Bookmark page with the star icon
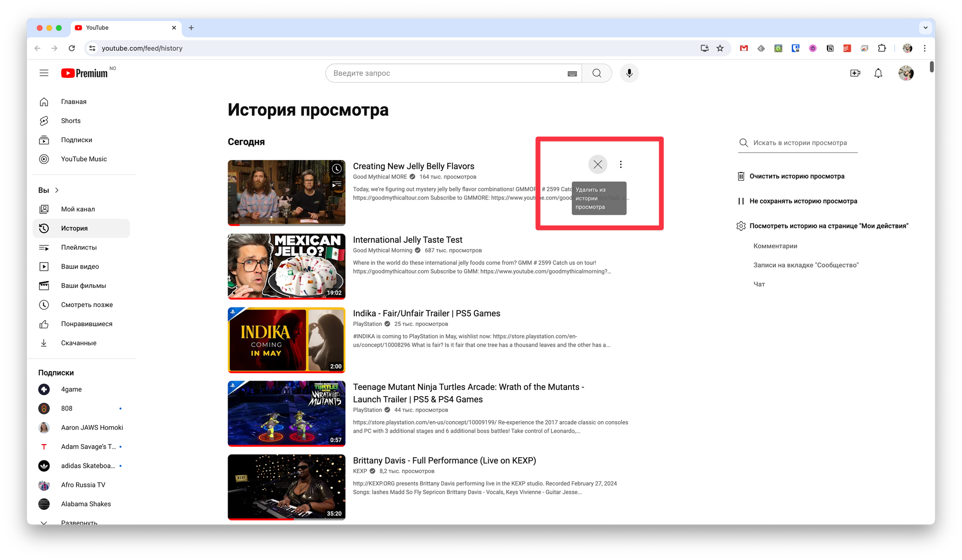This screenshot has height=560, width=962. click(720, 48)
